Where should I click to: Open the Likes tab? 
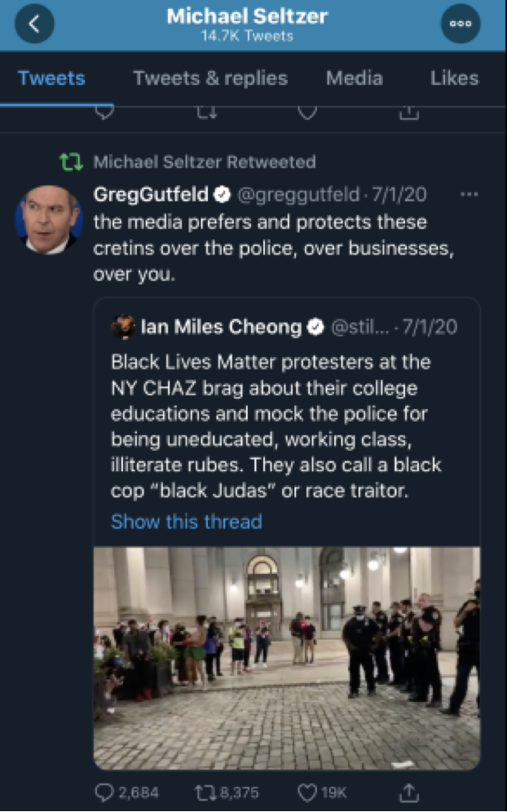454,78
